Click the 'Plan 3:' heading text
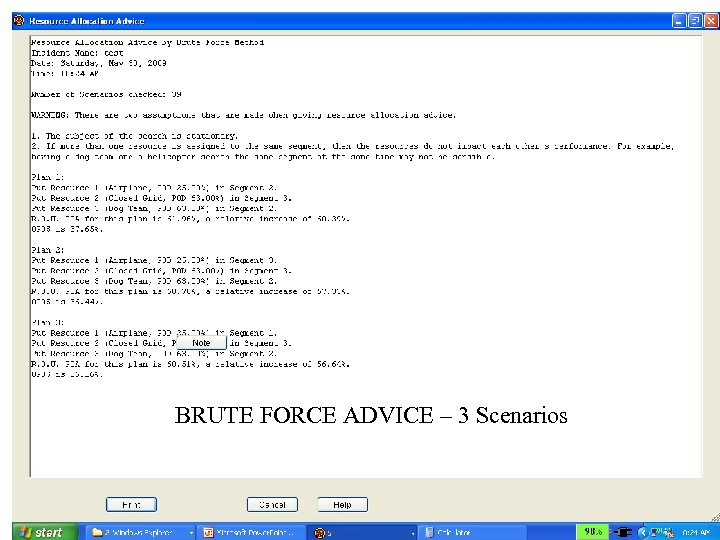Screen dimensions: 720x540 pos(48,322)
